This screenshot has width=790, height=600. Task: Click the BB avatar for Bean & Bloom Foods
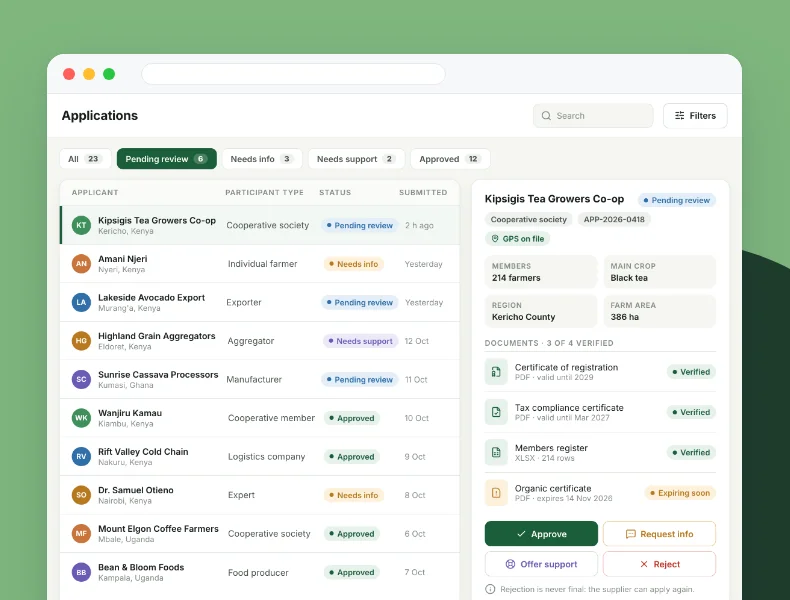point(81,572)
